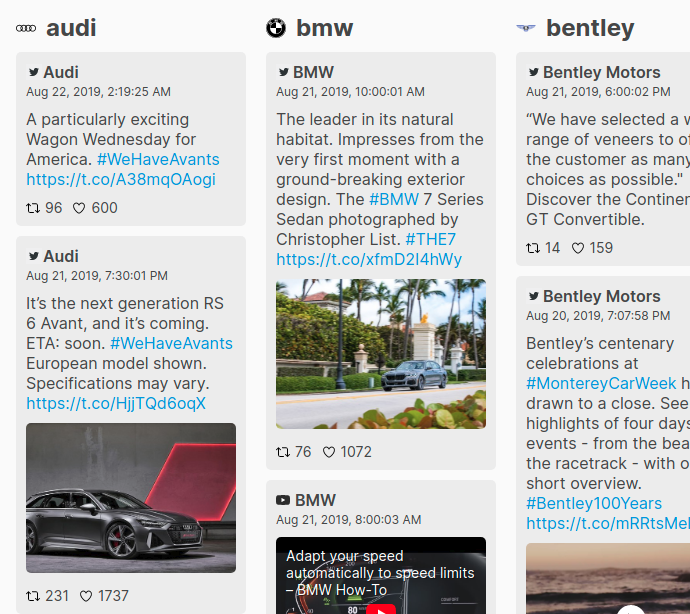The height and width of the screenshot is (614, 690).
Task: View the Audi RS 6 Avant photo
Action: coord(131,498)
